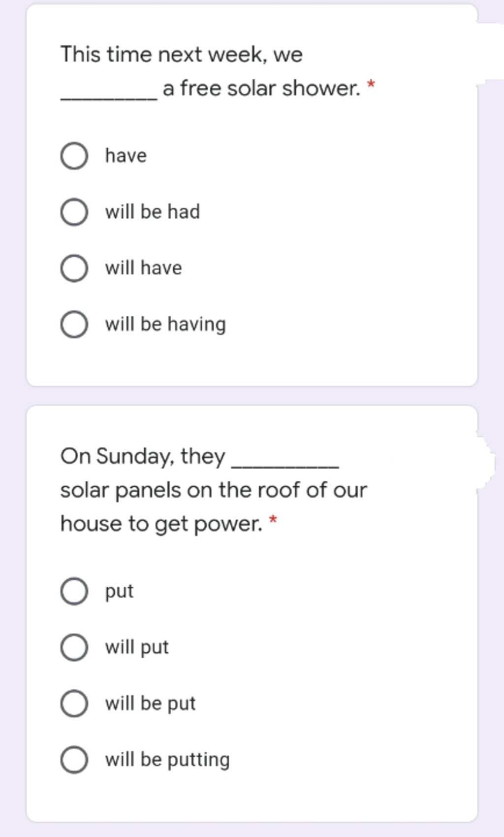Image resolution: width=504 pixels, height=837 pixels.
Task: Select the "will be putting" radio button
Action: pos(74,760)
